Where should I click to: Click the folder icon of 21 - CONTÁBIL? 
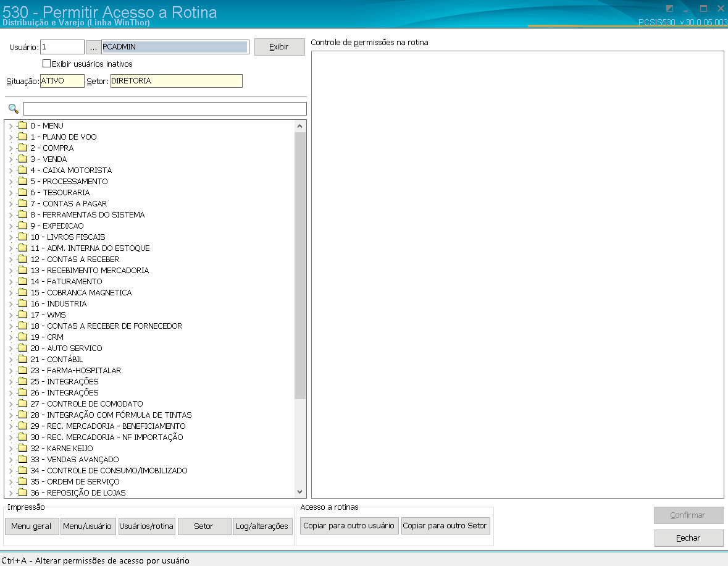coord(22,359)
